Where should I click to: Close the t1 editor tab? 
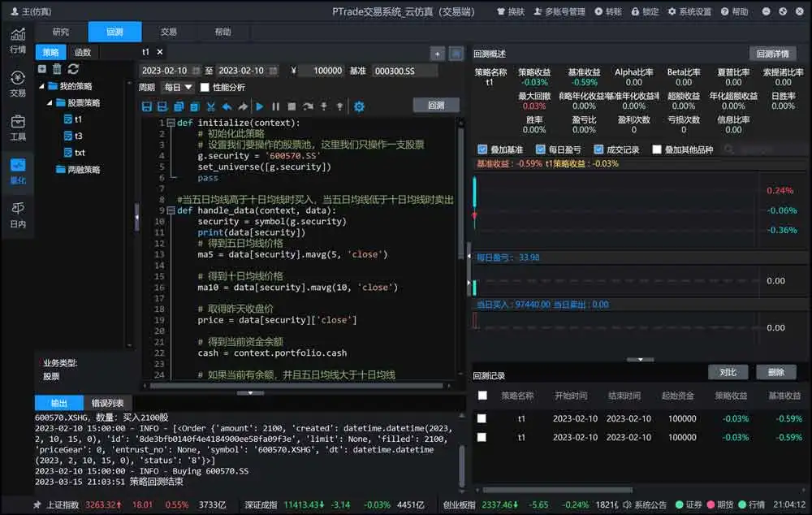pos(160,52)
